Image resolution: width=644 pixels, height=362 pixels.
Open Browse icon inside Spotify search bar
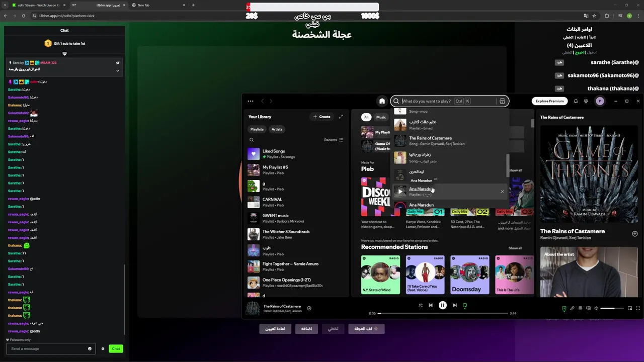[x=502, y=101]
